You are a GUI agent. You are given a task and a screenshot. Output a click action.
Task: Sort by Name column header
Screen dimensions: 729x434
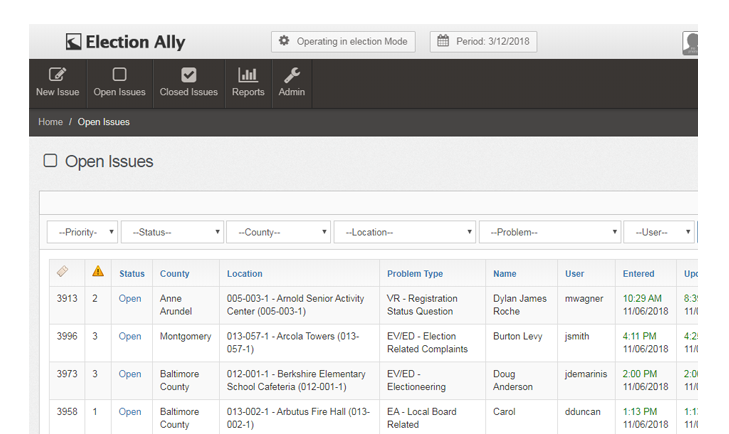pos(504,274)
